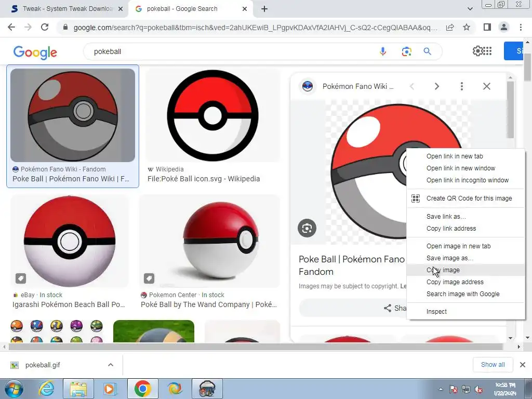Image resolution: width=532 pixels, height=399 pixels.
Task: Click the address bar URL
Action: tap(255, 28)
